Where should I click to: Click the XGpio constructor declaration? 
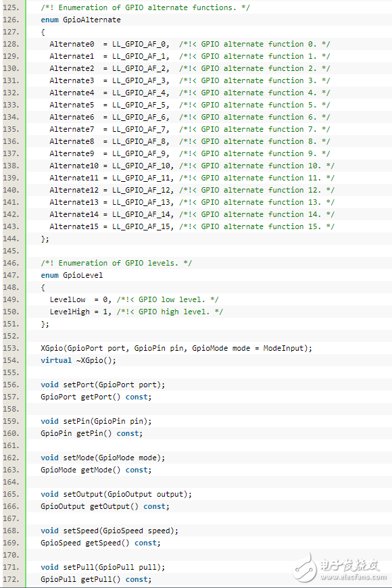(x=176, y=348)
